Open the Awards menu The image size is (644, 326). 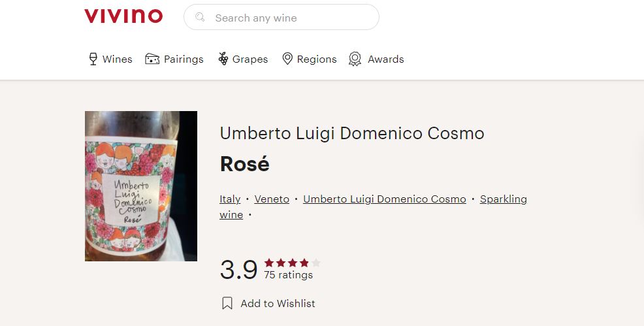(385, 59)
